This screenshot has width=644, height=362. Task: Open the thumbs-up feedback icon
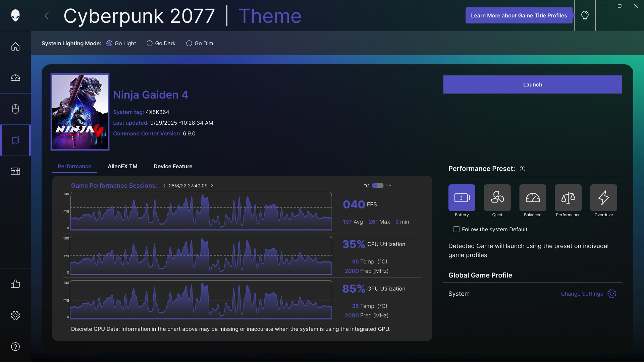pos(15,284)
